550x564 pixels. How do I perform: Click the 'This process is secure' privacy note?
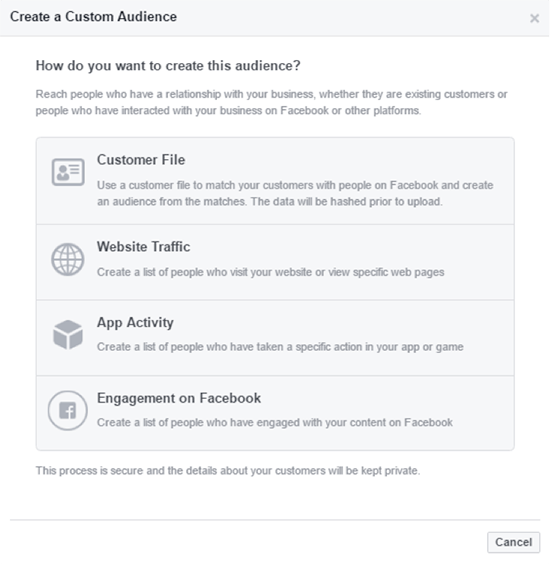[x=228, y=470]
